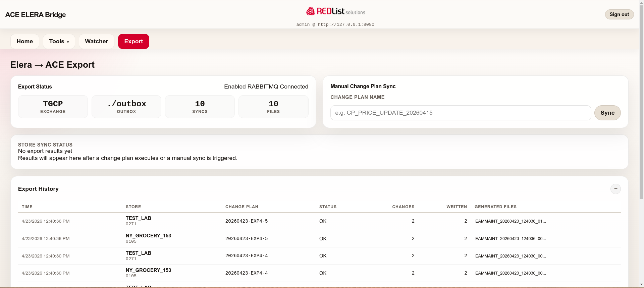Open the Tools dropdown menu
This screenshot has height=288, width=644.
(x=59, y=41)
